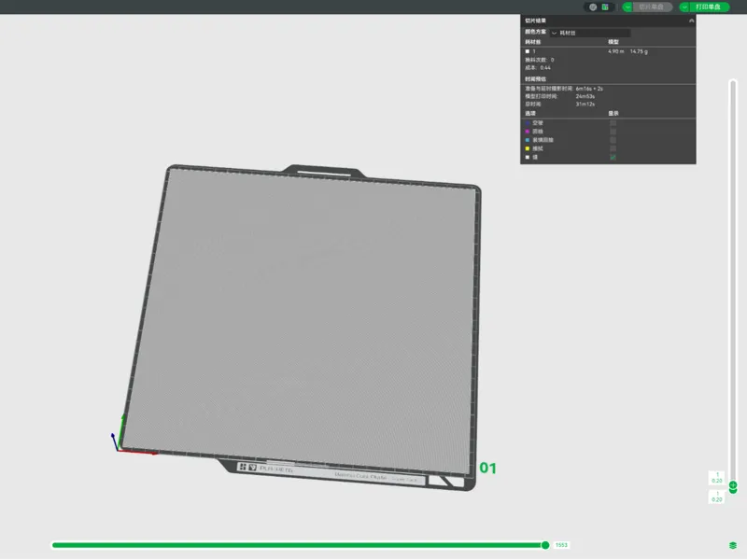Enable the 装填回抽 deretraction display checkbox
Image resolution: width=747 pixels, height=560 pixels.
pyautogui.click(x=613, y=140)
